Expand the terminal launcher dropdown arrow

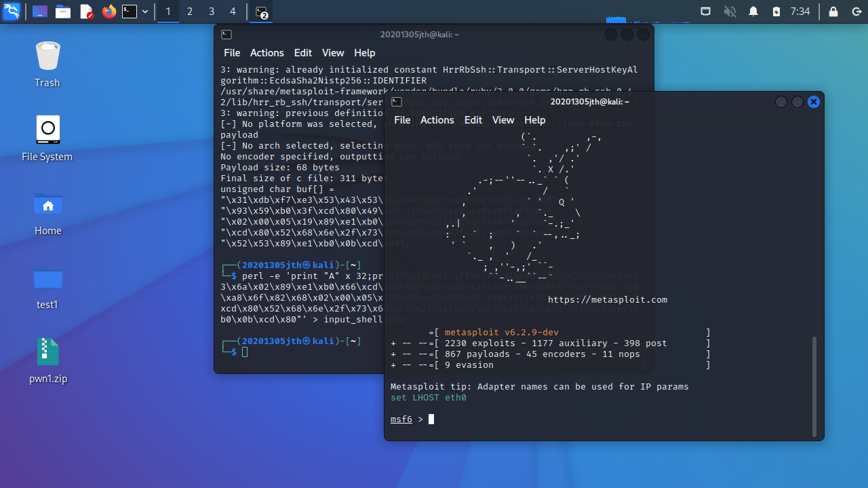pyautogui.click(x=145, y=12)
